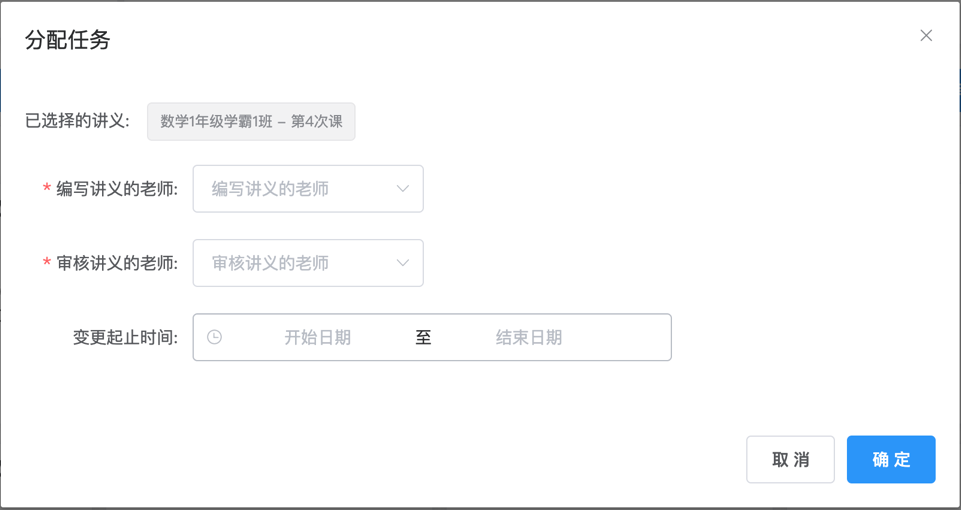Click the 编写讲义的老师: field label

click(117, 189)
